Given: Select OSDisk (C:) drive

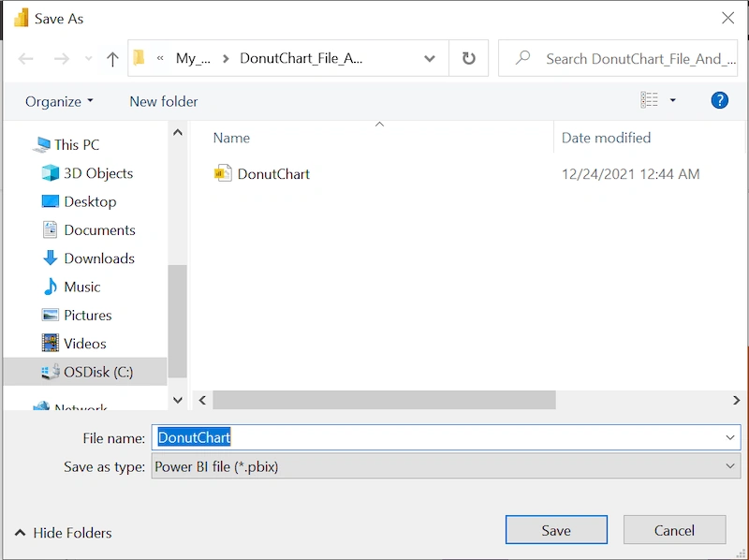Looking at the screenshot, I should [87, 372].
